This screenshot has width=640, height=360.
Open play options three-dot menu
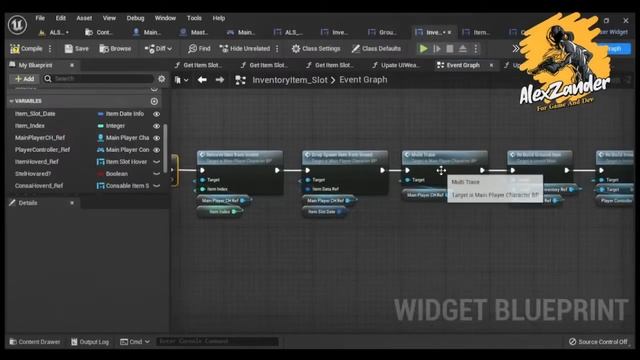476,49
